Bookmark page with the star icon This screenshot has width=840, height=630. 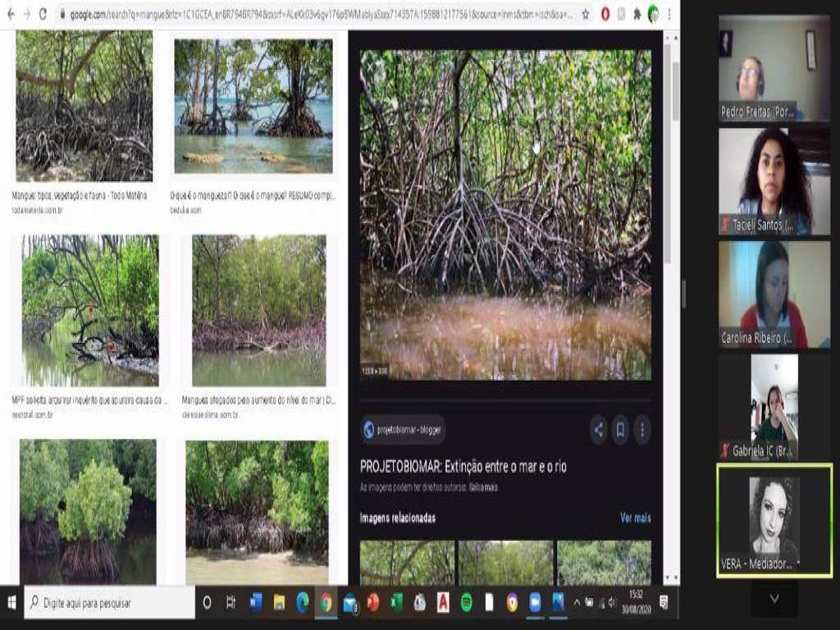[x=585, y=14]
